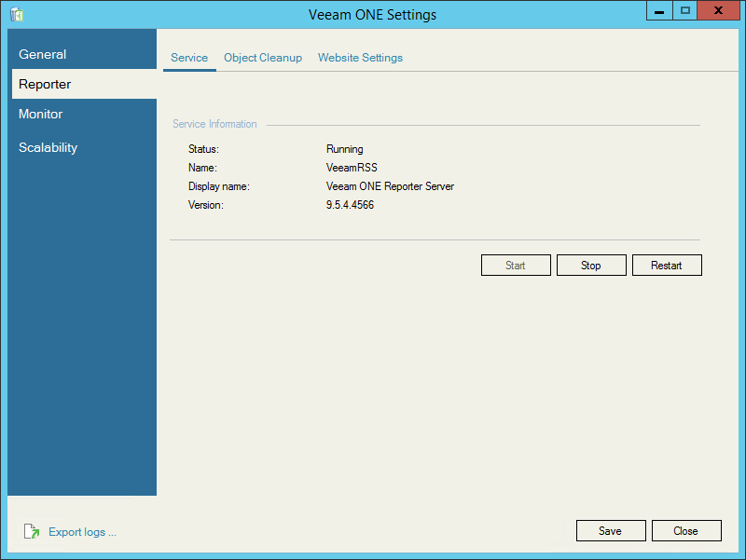Screen dimensions: 746x560
Task: Save the settings
Action: (611, 530)
